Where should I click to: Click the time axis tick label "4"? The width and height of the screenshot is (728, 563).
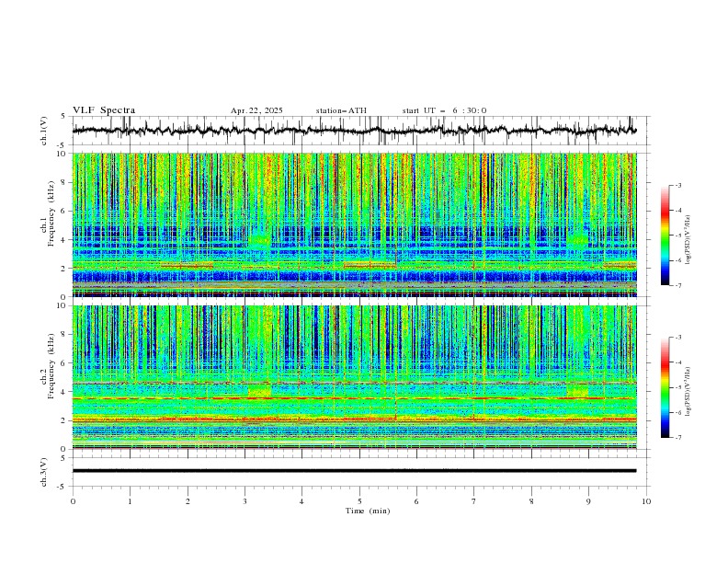[301, 501]
